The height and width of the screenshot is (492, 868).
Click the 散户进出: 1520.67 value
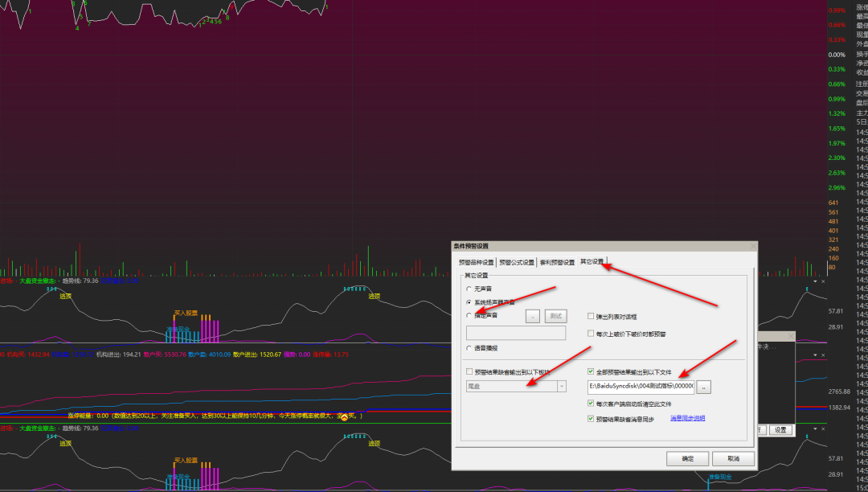click(257, 355)
